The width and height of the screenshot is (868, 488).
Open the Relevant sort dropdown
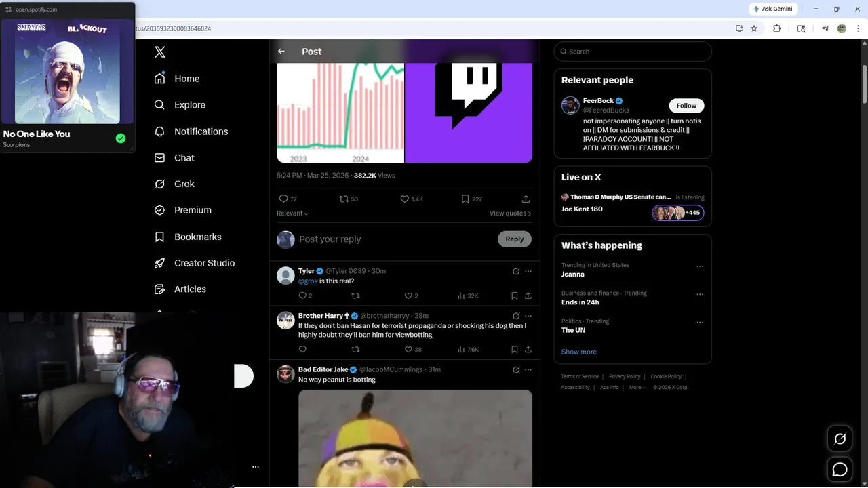click(292, 213)
